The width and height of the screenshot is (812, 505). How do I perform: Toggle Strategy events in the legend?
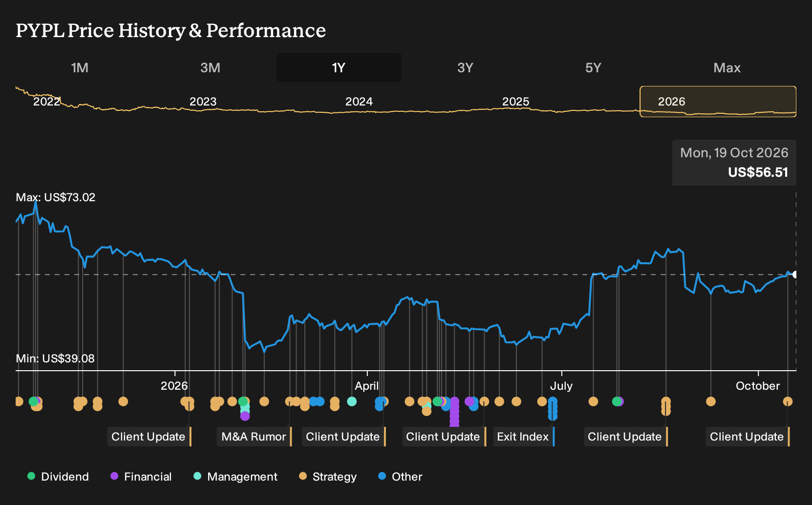328,477
